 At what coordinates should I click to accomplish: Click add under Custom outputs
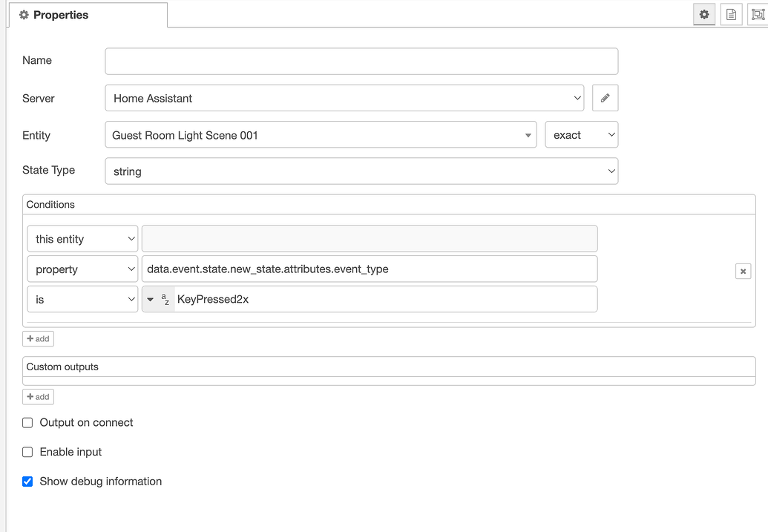[x=38, y=396]
